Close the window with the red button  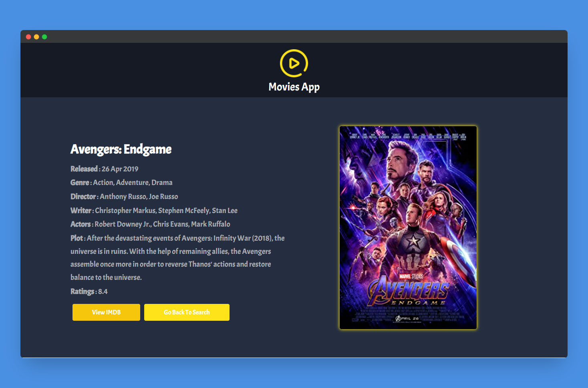click(28, 37)
